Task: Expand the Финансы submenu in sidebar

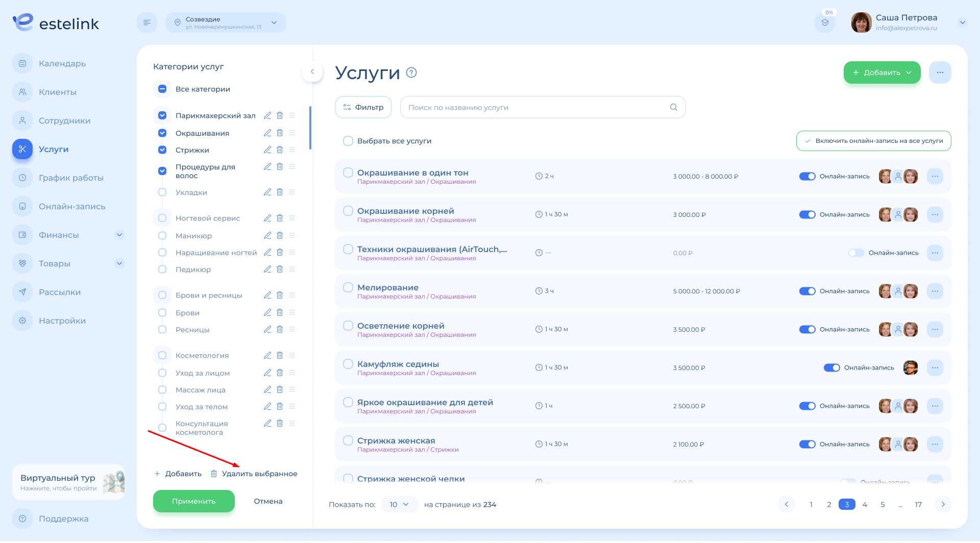Action: pos(119,235)
